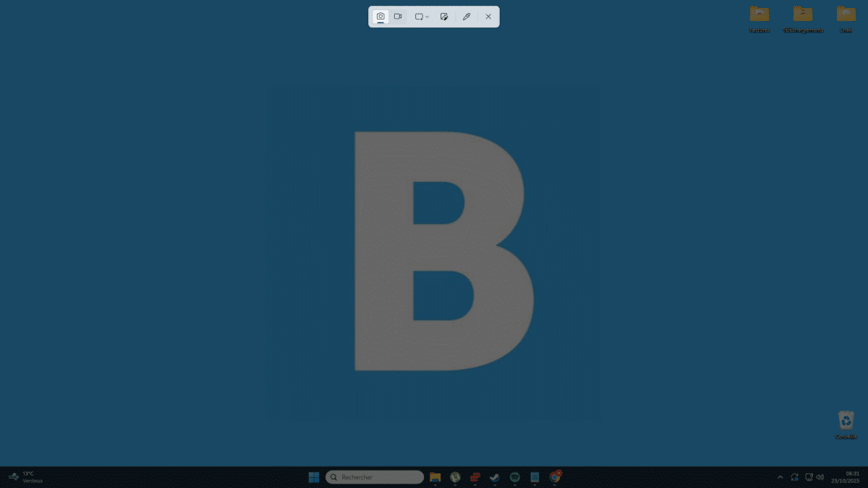Switch to video recording mode
The height and width of the screenshot is (488, 868).
[x=398, y=17]
